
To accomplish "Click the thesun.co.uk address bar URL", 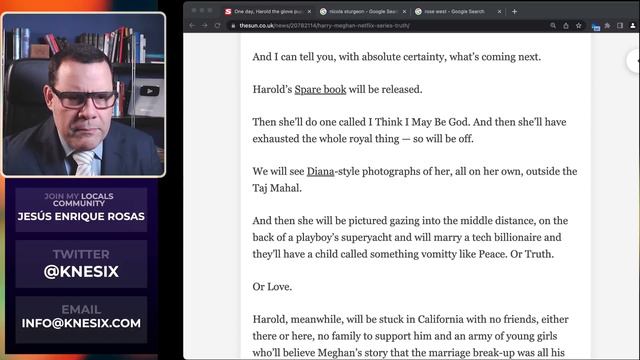I will (x=324, y=26).
